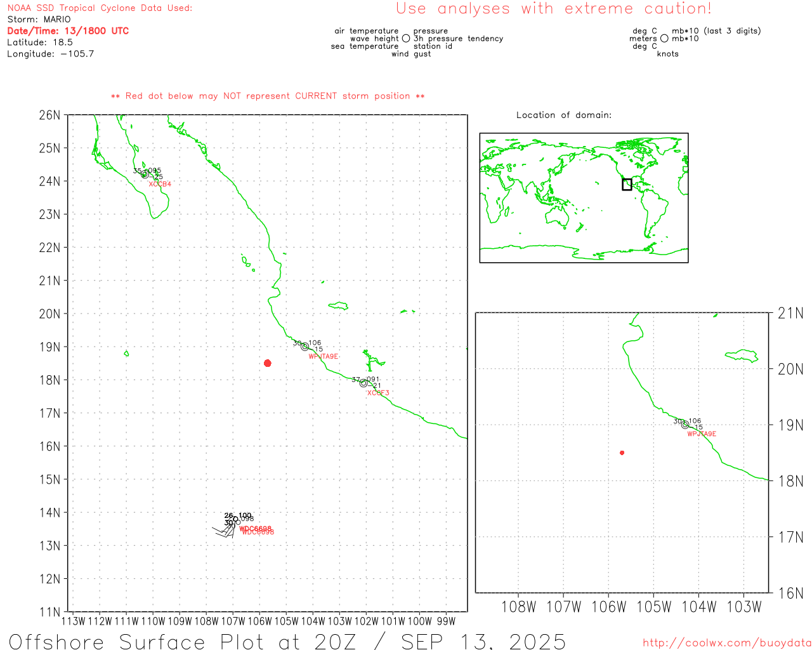
Task: Click the '3h pressure tendency' legend label
Action: point(458,39)
